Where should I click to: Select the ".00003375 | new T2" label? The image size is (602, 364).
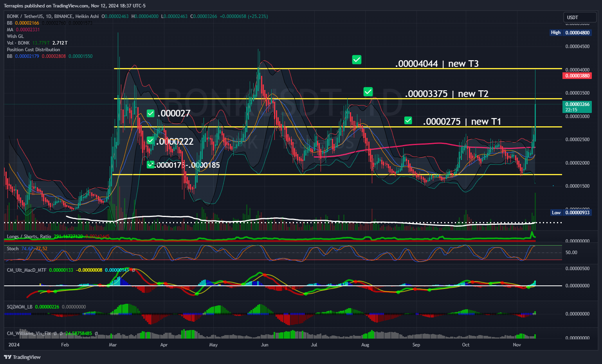point(447,94)
